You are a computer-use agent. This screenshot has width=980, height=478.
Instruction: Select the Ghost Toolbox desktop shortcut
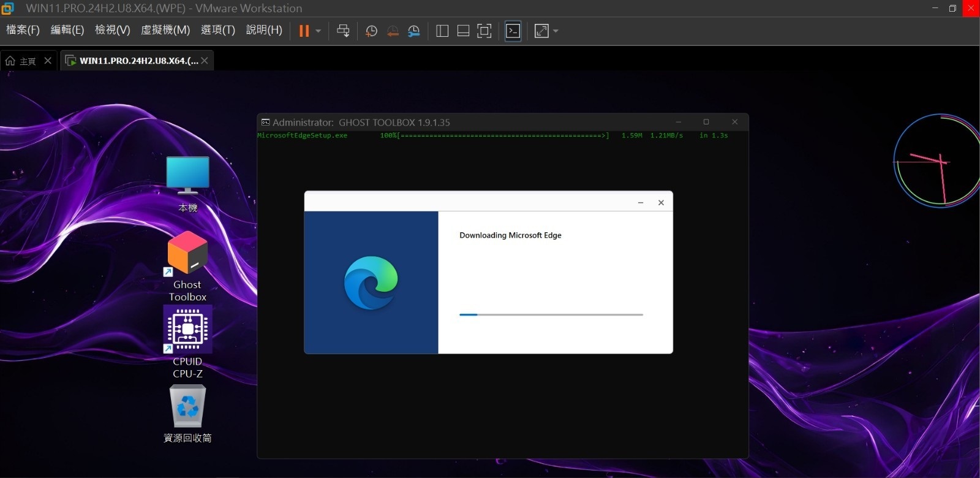point(187,266)
